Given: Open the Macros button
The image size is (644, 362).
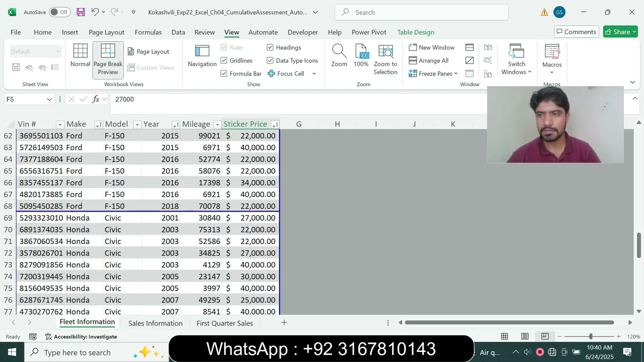Looking at the screenshot, I should point(552,59).
